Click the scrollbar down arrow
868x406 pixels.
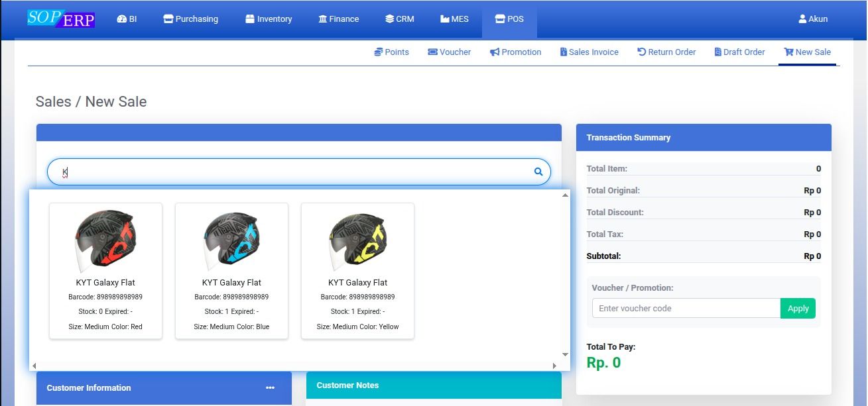point(564,356)
